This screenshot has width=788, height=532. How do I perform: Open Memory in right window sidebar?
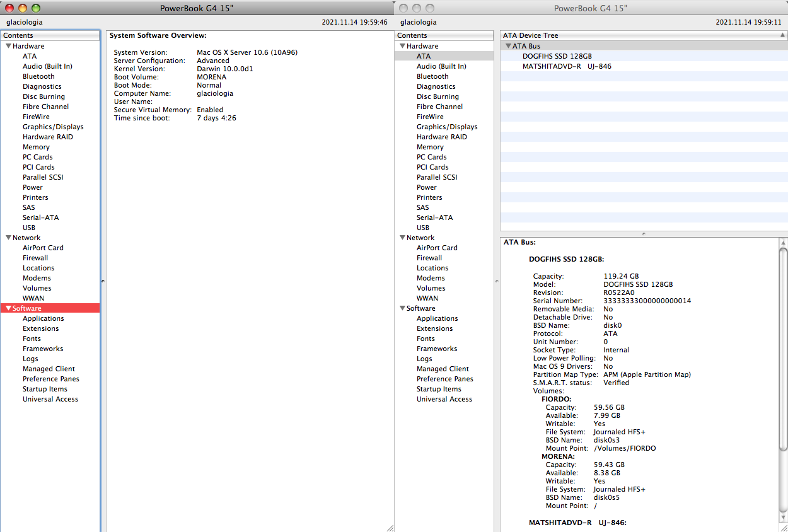(430, 147)
